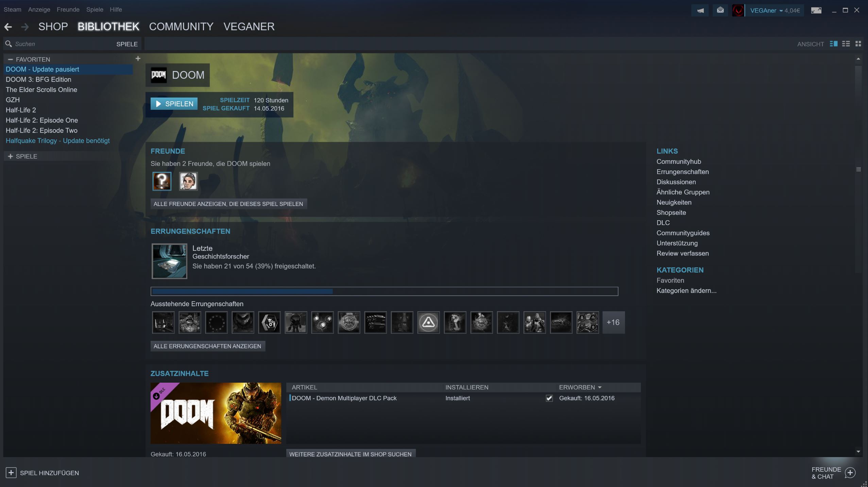
Task: Toggle the Demon Multiplayer DLC checkbox
Action: pos(549,398)
